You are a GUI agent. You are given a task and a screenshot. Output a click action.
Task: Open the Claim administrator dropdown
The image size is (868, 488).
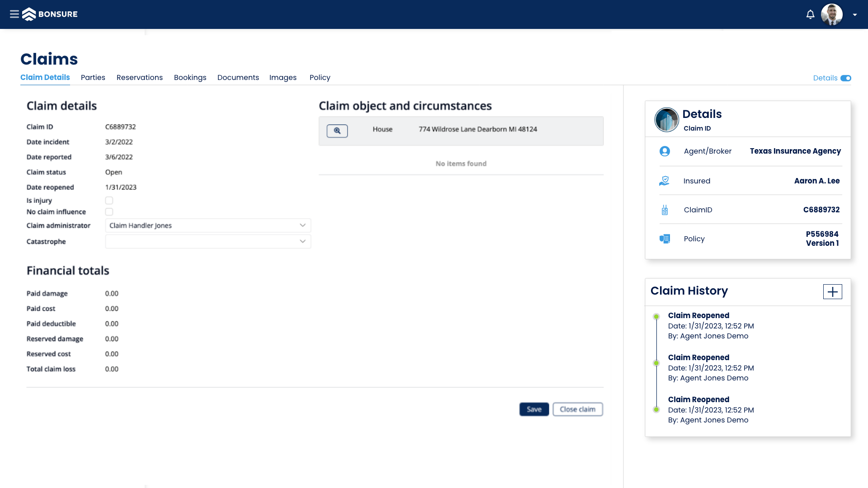[x=302, y=225]
